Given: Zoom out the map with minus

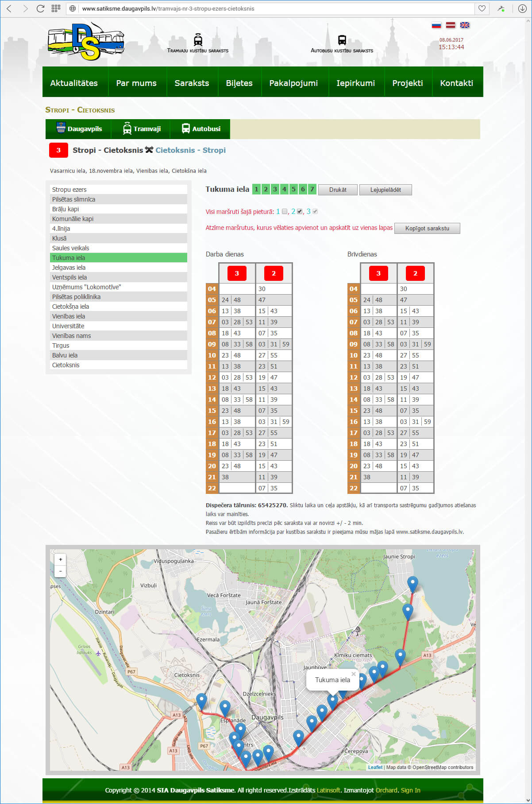Looking at the screenshot, I should [60, 571].
